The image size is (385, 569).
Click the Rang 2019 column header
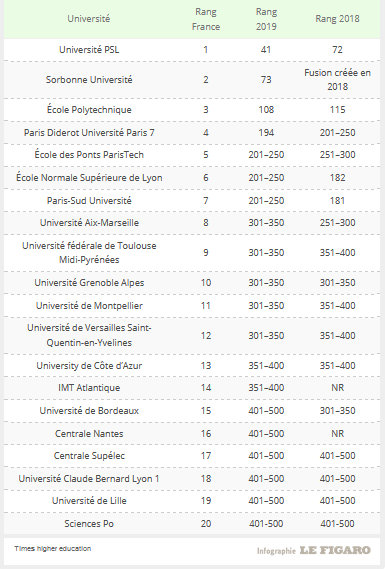point(266,19)
